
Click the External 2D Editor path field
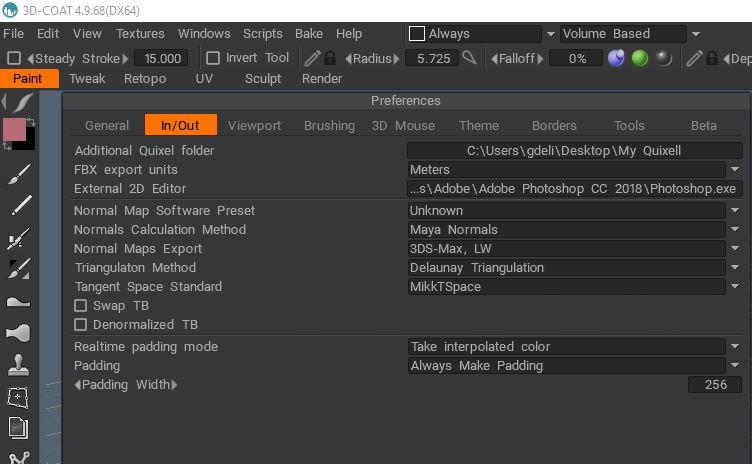point(574,189)
